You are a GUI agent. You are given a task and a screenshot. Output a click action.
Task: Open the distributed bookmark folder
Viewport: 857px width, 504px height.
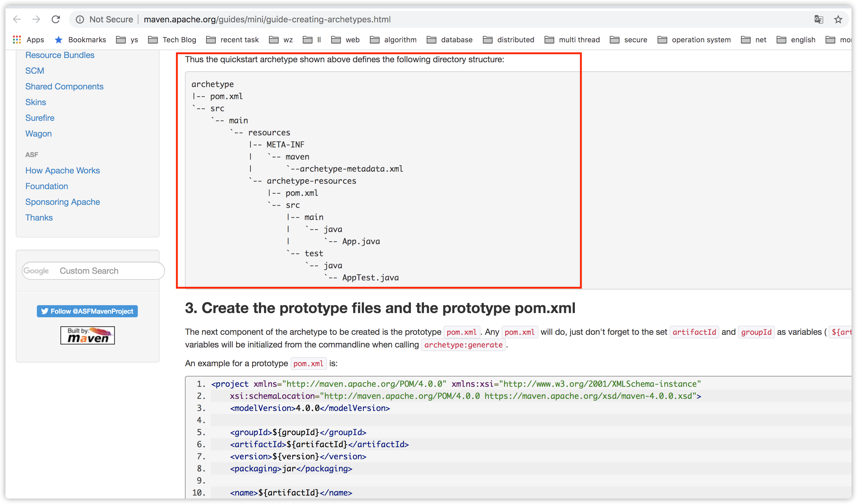click(508, 40)
